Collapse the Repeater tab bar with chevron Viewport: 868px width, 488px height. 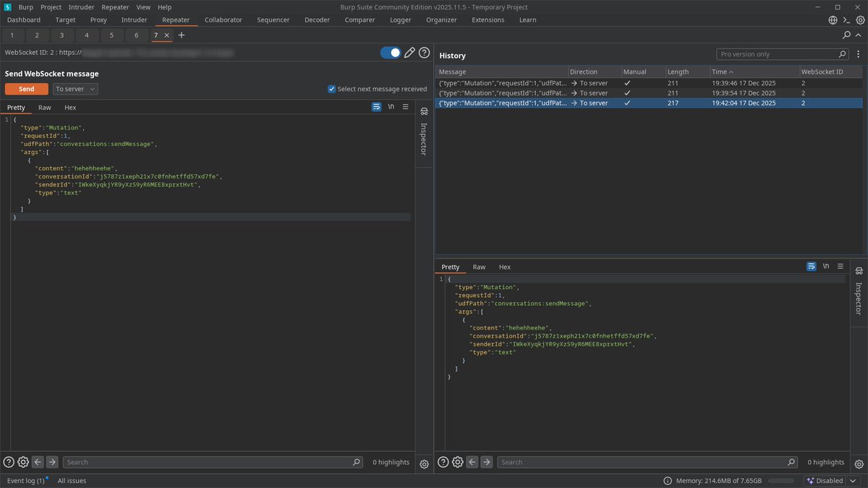[860, 35]
